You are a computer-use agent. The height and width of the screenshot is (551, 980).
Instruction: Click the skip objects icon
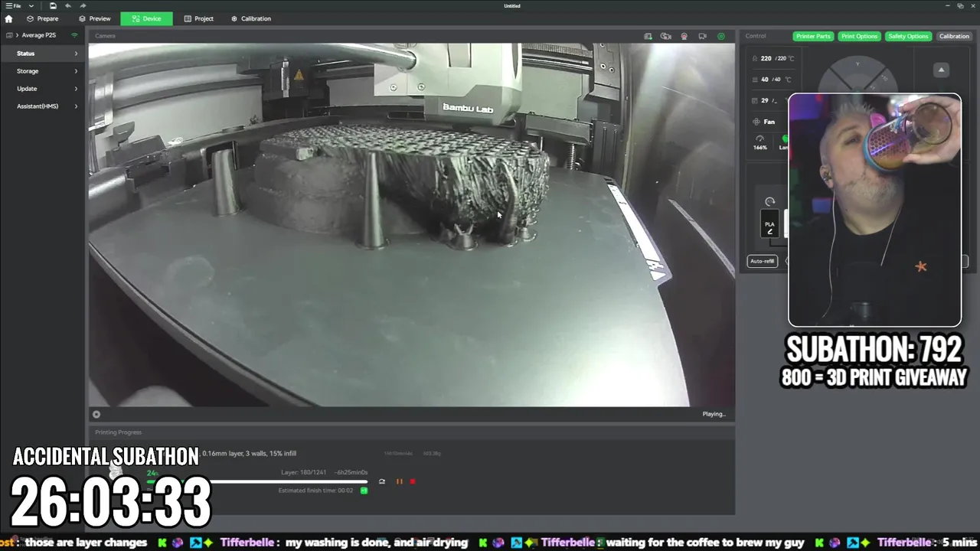point(381,481)
